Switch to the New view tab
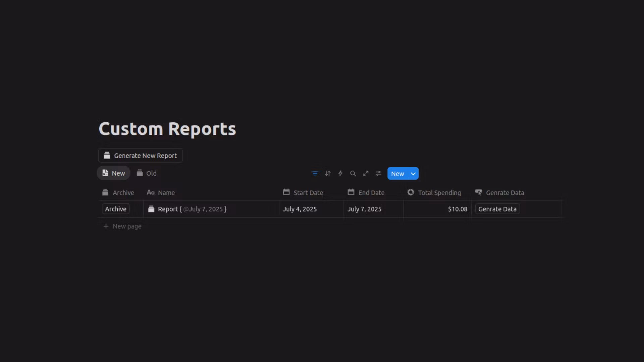This screenshot has height=362, width=644. pyautogui.click(x=114, y=173)
